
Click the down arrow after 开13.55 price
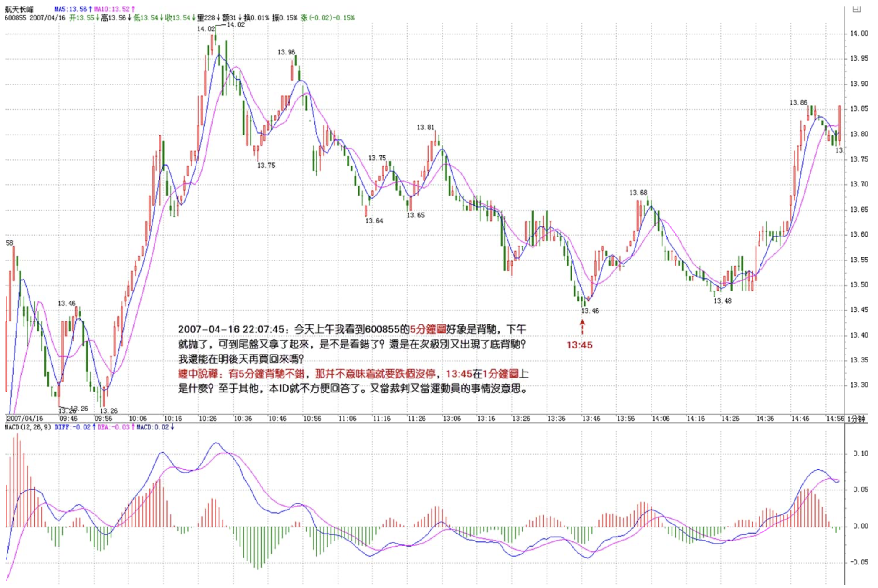(x=98, y=18)
